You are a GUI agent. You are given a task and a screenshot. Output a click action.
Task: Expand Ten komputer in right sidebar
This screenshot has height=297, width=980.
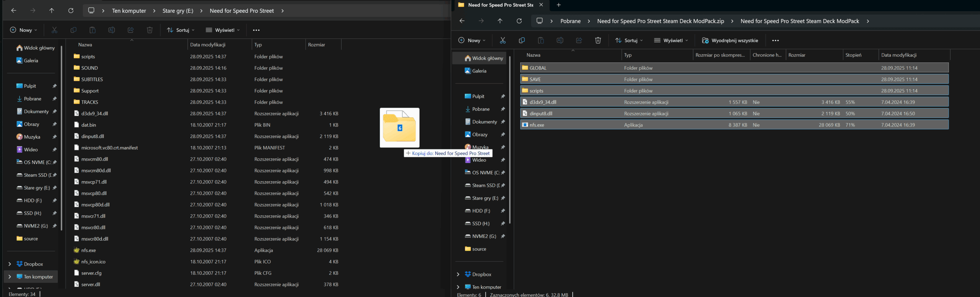(458, 287)
